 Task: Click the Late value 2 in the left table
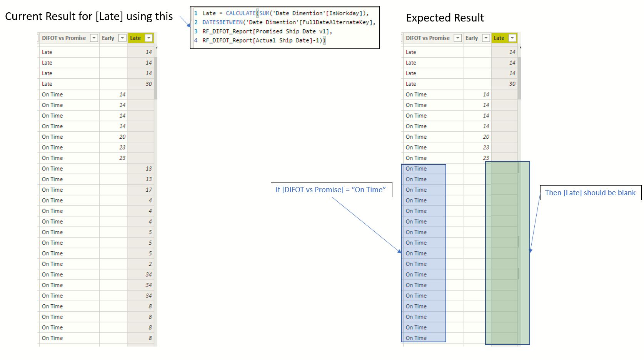pyautogui.click(x=150, y=264)
